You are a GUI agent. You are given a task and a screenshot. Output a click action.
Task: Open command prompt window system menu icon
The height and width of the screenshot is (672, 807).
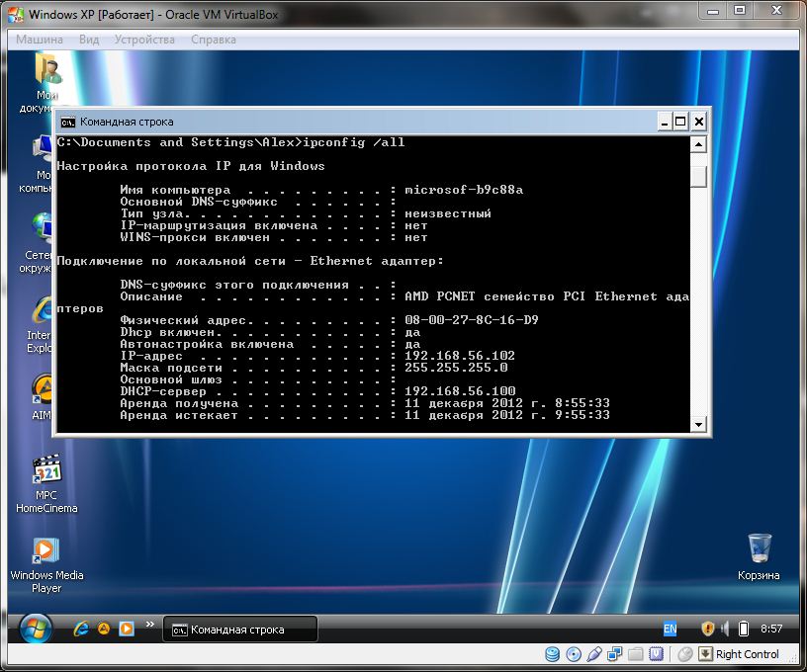click(x=68, y=122)
